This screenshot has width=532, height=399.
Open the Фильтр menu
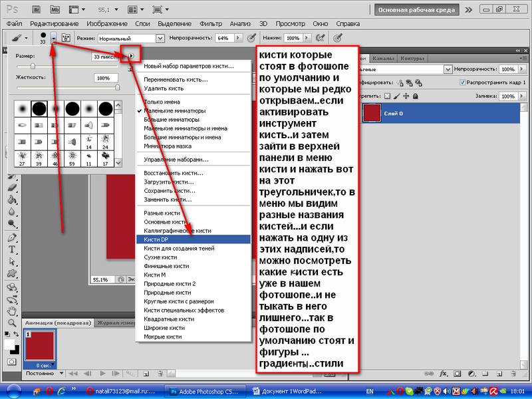210,24
